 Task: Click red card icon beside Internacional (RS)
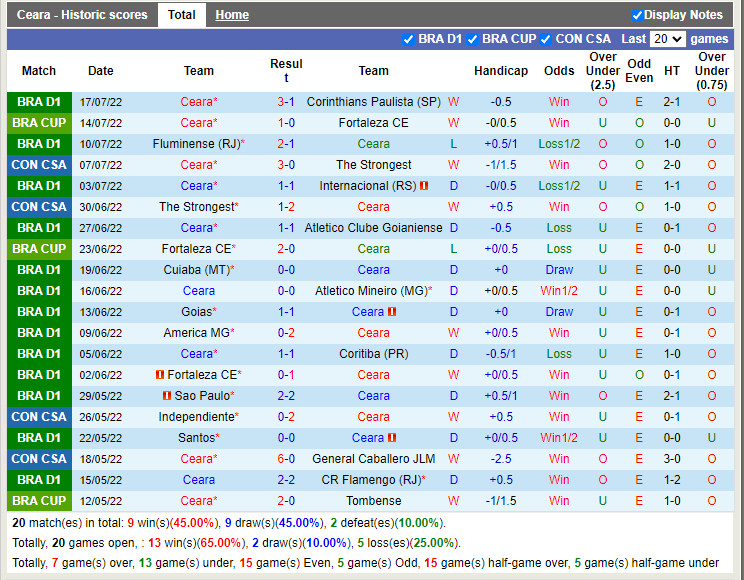(424, 186)
